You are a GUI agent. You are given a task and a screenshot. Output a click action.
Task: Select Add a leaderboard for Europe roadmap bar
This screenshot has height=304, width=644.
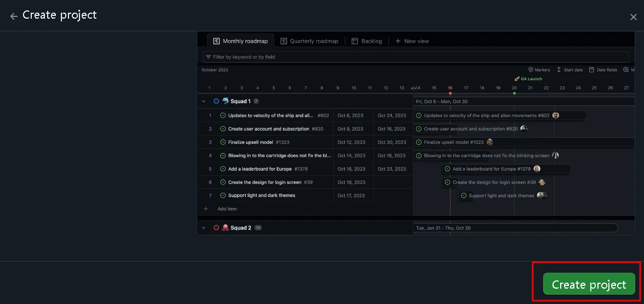[x=505, y=168]
